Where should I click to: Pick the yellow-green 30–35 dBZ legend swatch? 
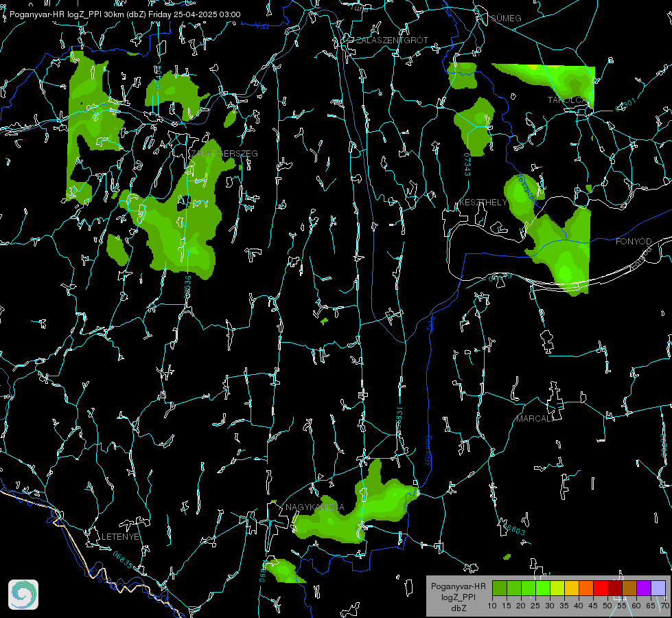[x=557, y=588]
